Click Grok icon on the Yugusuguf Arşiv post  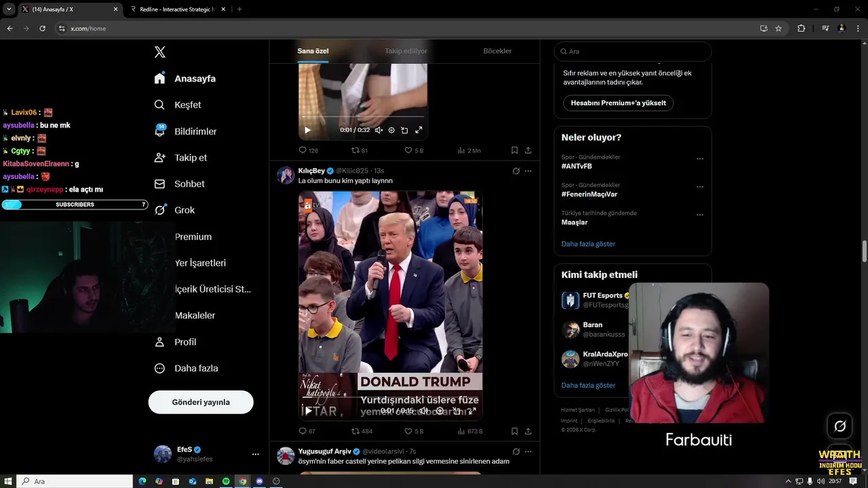coord(516,451)
